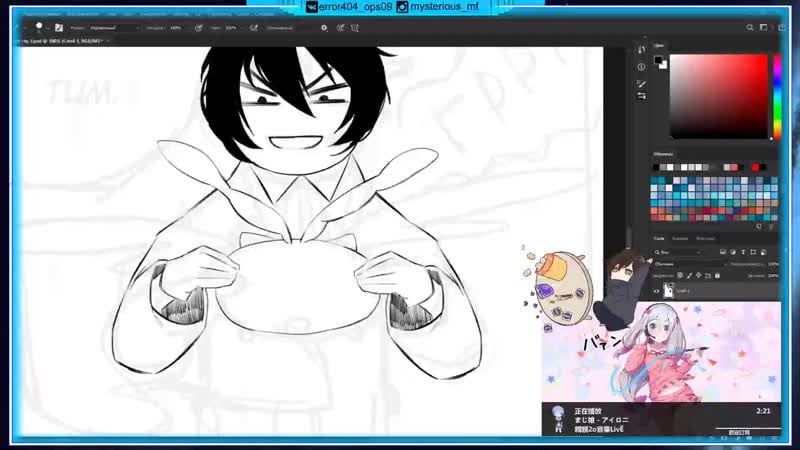Click the brush settings panel icon
The image size is (800, 450).
point(59,28)
